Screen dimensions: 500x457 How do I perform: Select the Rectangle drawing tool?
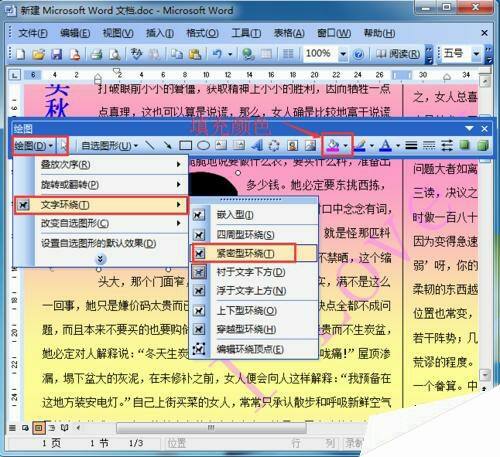185,145
